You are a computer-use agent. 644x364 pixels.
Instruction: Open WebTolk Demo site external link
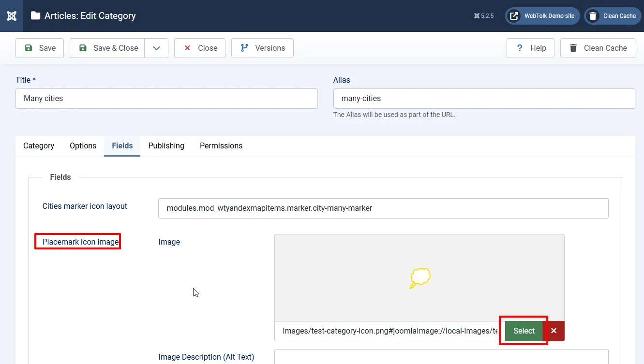click(543, 16)
